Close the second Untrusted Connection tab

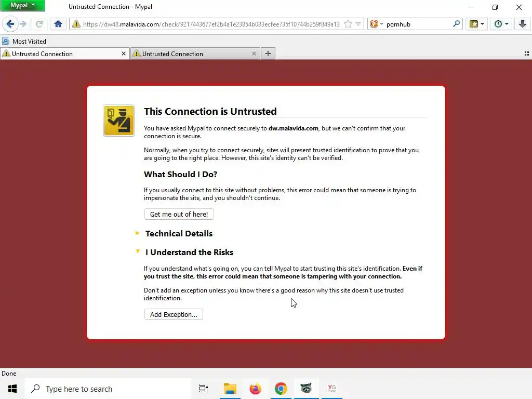pyautogui.click(x=254, y=54)
